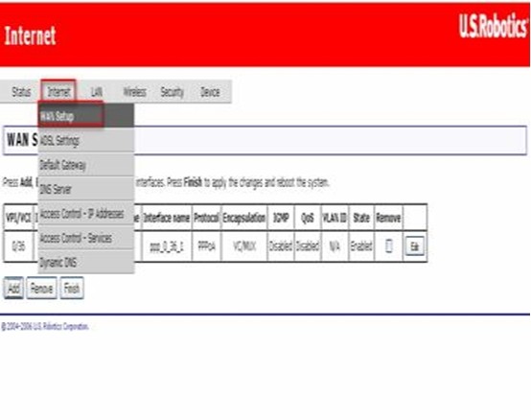Open the Device tab
Screen dimensions: 531x420
(210, 92)
